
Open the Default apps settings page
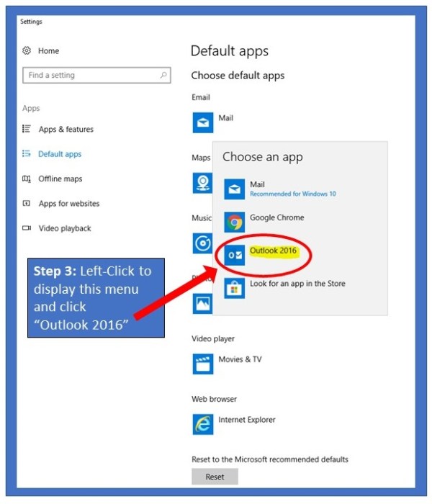click(60, 154)
